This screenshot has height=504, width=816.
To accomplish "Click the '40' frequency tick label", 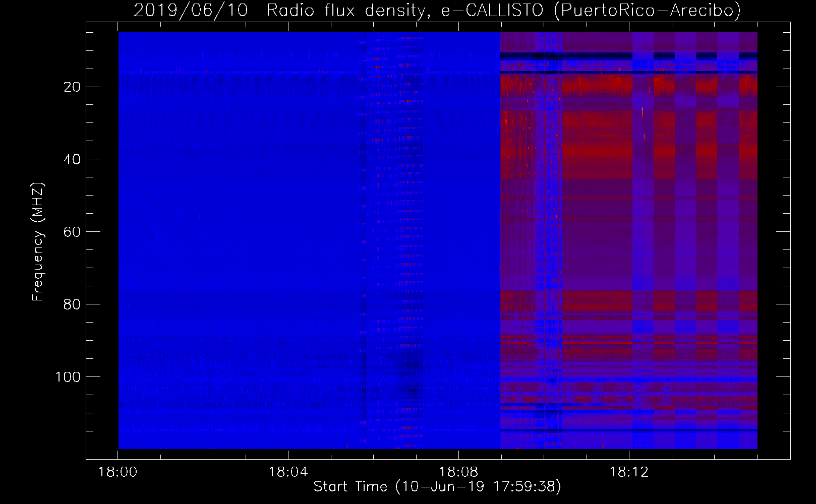I will pyautogui.click(x=72, y=160).
